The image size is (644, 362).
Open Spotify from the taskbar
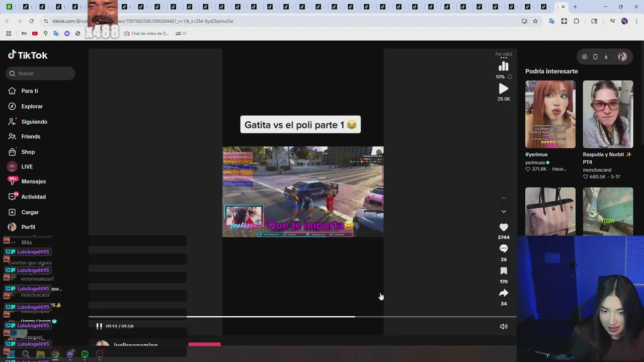tap(85, 354)
